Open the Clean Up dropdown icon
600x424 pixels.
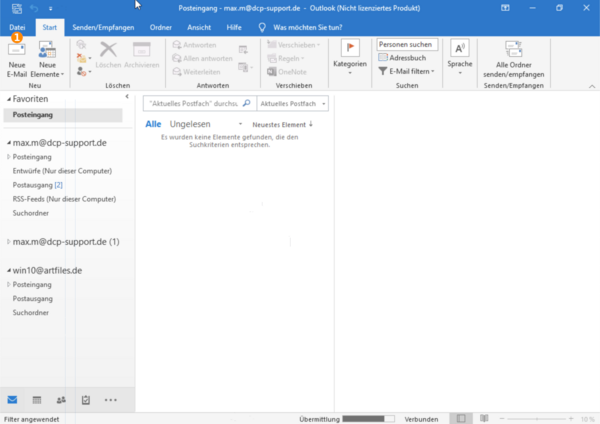(83, 58)
